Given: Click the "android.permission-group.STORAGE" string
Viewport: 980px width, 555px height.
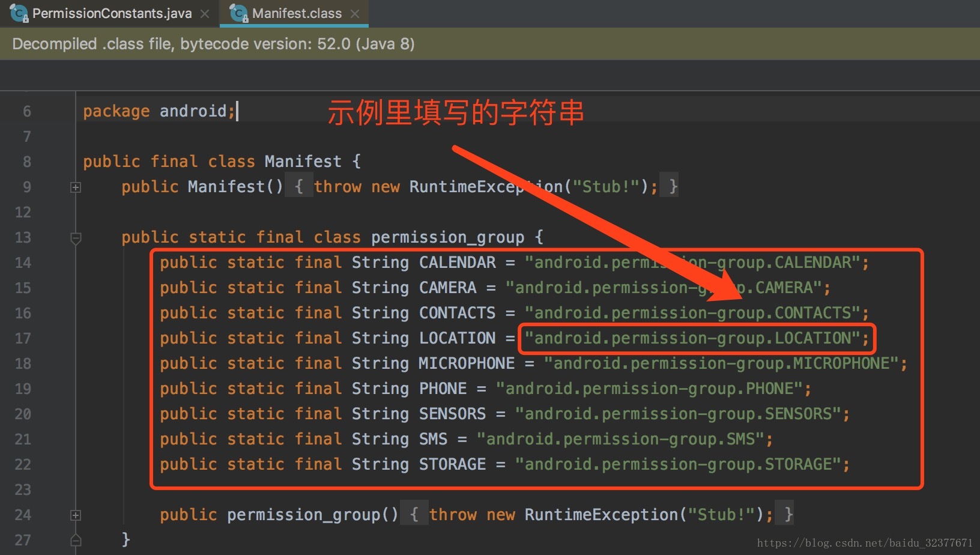Looking at the screenshot, I should [x=679, y=464].
